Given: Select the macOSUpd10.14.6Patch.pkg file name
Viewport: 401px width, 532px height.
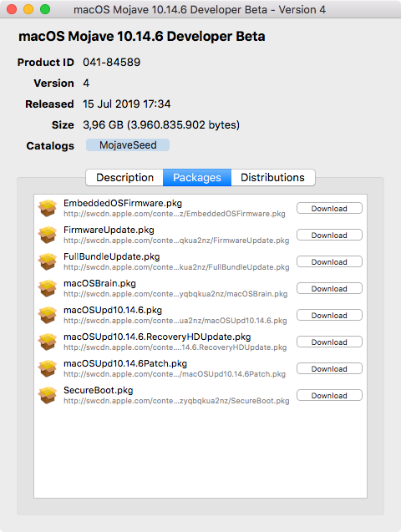Looking at the screenshot, I should 125,364.
